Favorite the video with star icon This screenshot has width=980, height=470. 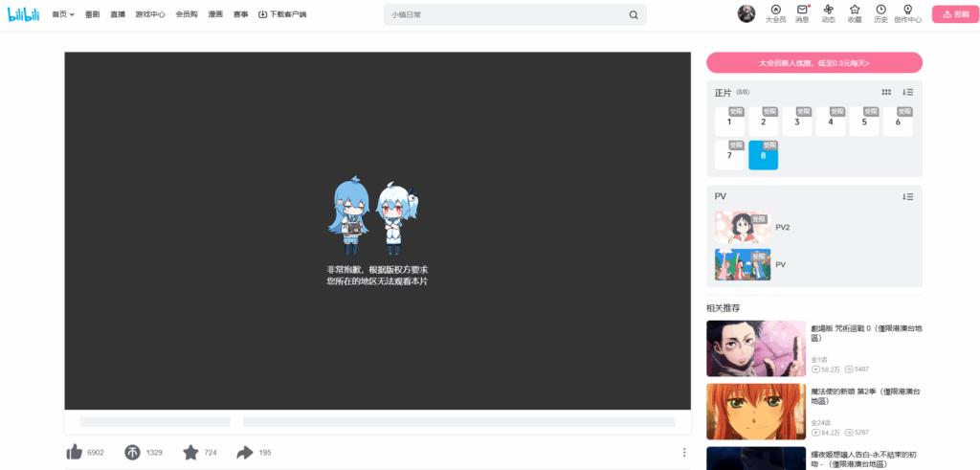click(190, 452)
